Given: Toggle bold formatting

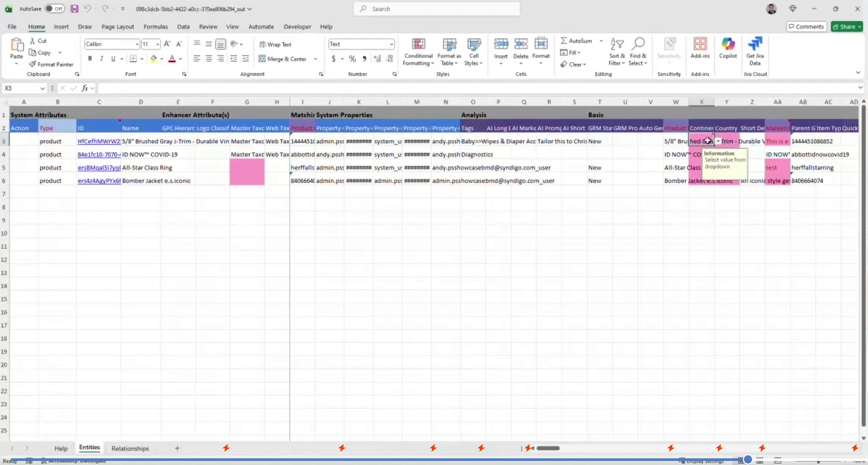Looking at the screenshot, I should 89,59.
